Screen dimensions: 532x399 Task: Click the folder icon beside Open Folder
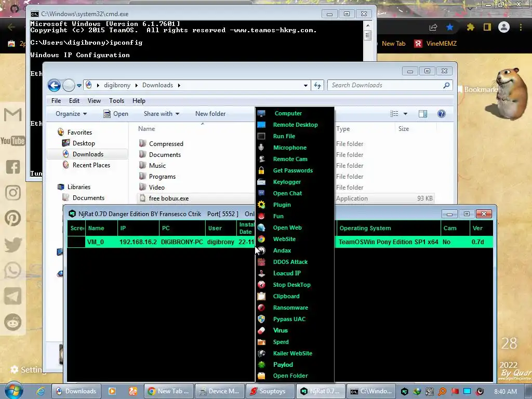pos(261,376)
